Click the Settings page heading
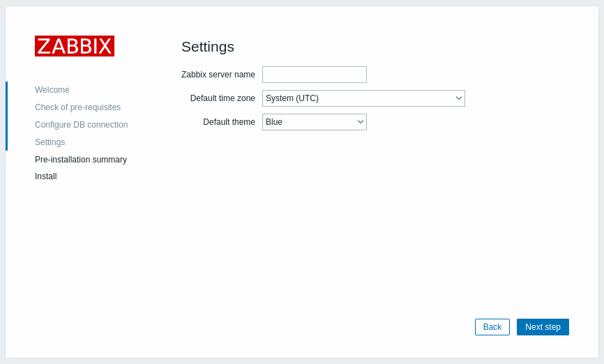 (x=208, y=47)
